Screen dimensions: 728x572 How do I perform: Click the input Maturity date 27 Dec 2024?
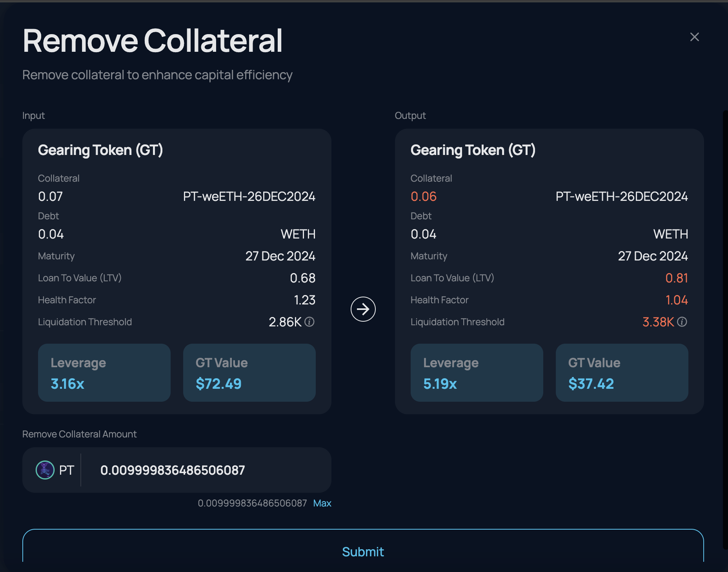(x=280, y=256)
